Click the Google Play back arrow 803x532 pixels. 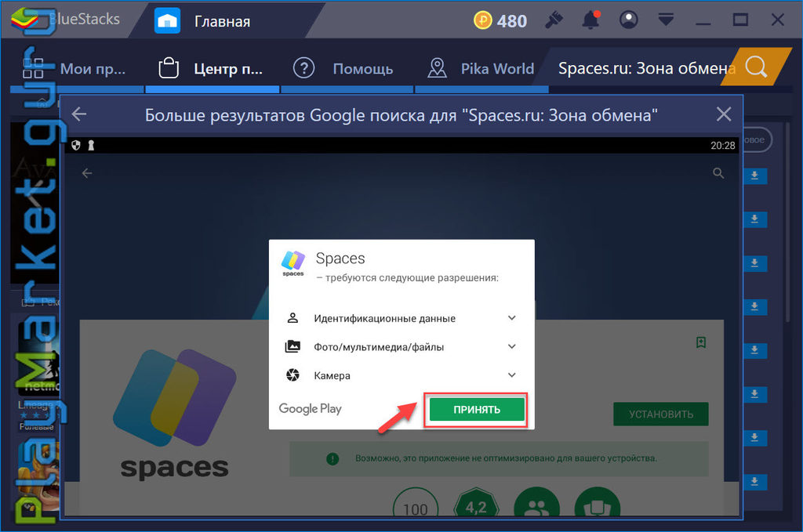coord(87,173)
